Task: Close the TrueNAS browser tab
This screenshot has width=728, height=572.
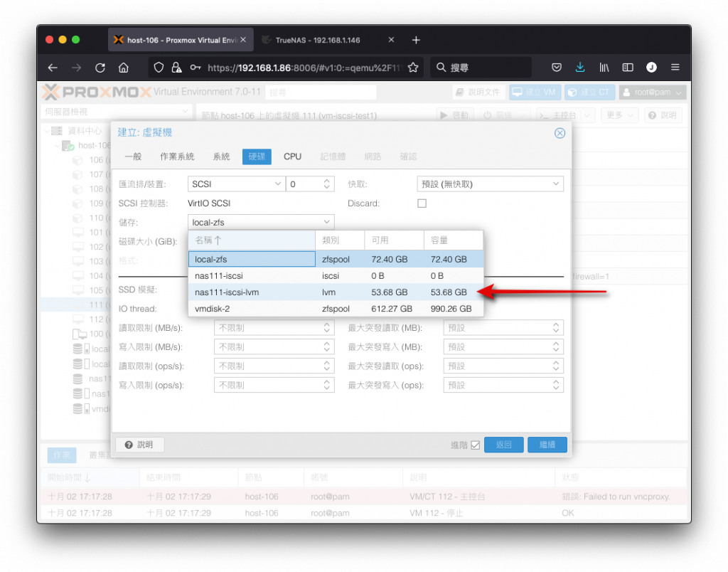Action: (x=391, y=40)
